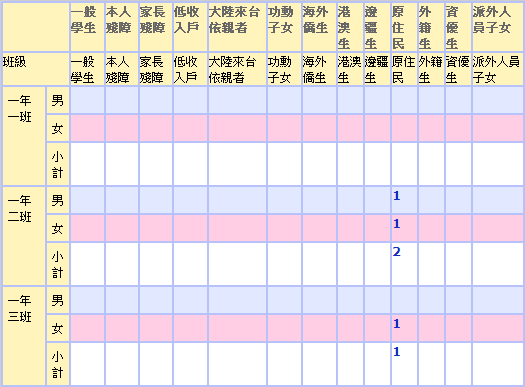Select 一年一班 女 本人殘障 pink cell
The image size is (525, 387).
122,128
